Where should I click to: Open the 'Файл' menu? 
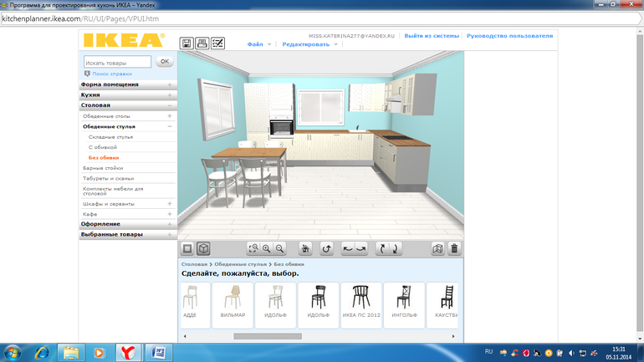[x=258, y=43]
